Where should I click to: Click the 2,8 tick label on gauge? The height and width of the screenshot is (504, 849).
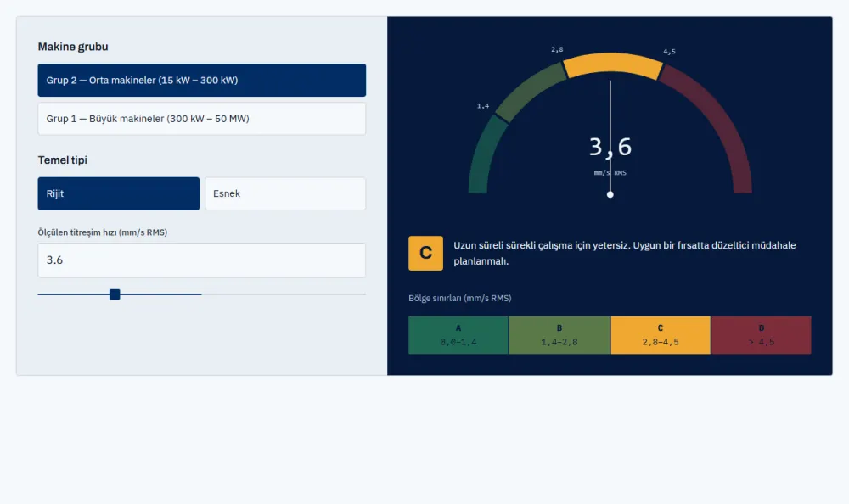(557, 49)
